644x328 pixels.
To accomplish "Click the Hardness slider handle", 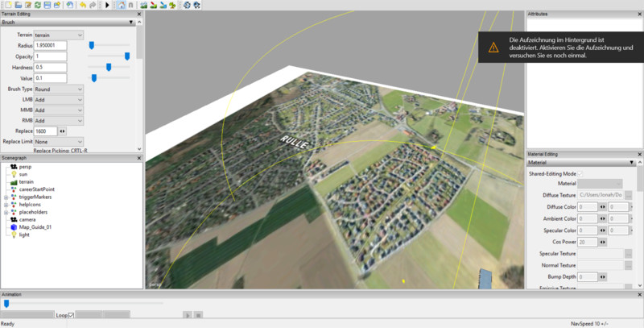I will [109, 67].
